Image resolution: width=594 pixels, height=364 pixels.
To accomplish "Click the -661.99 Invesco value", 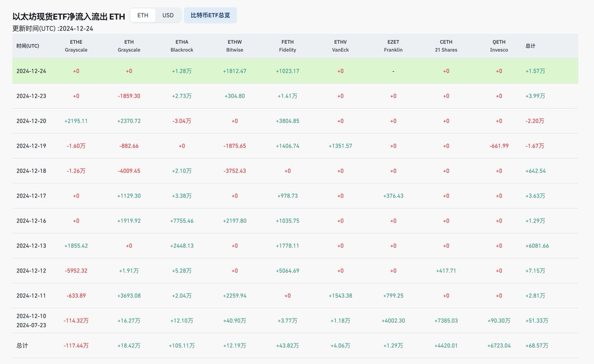I will [x=499, y=146].
